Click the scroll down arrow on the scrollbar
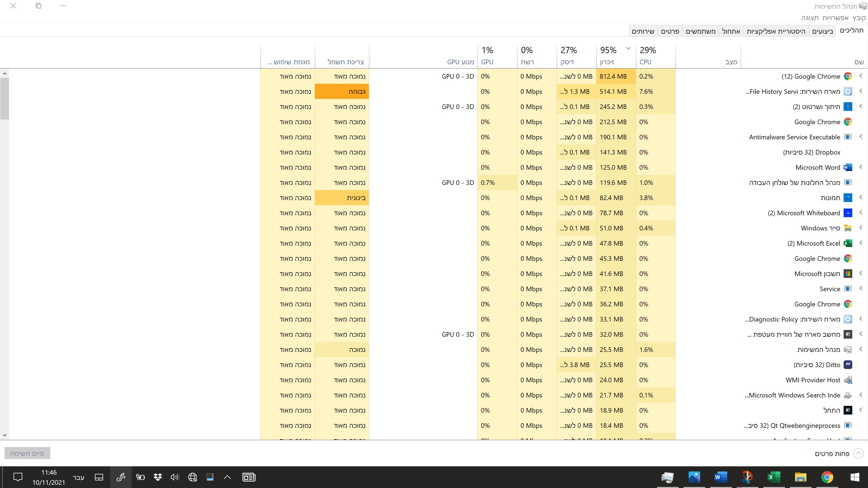This screenshot has height=488, width=868. tap(4, 435)
